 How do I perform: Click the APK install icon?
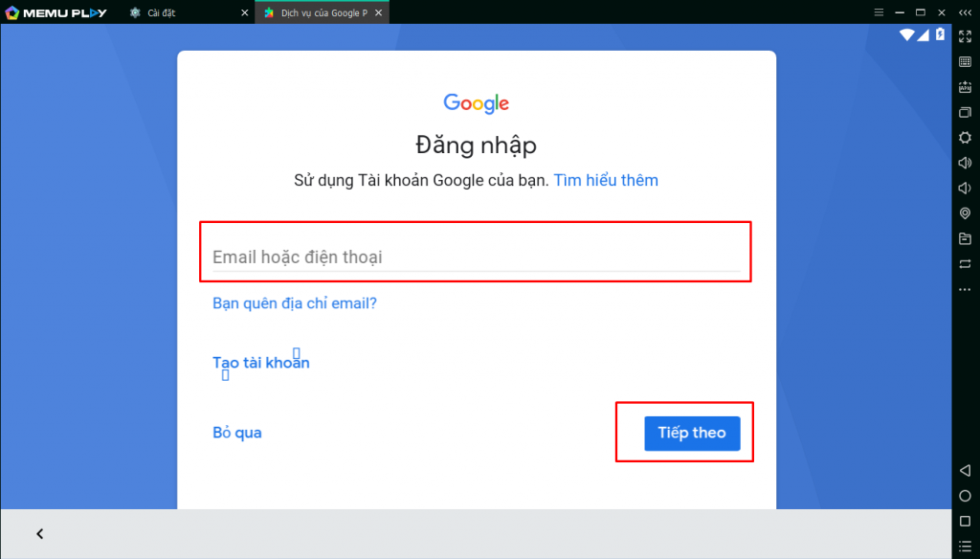point(965,87)
